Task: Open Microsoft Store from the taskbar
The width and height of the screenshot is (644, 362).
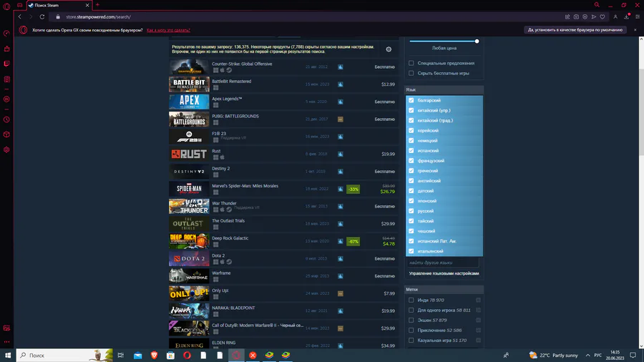Action: (x=170, y=355)
